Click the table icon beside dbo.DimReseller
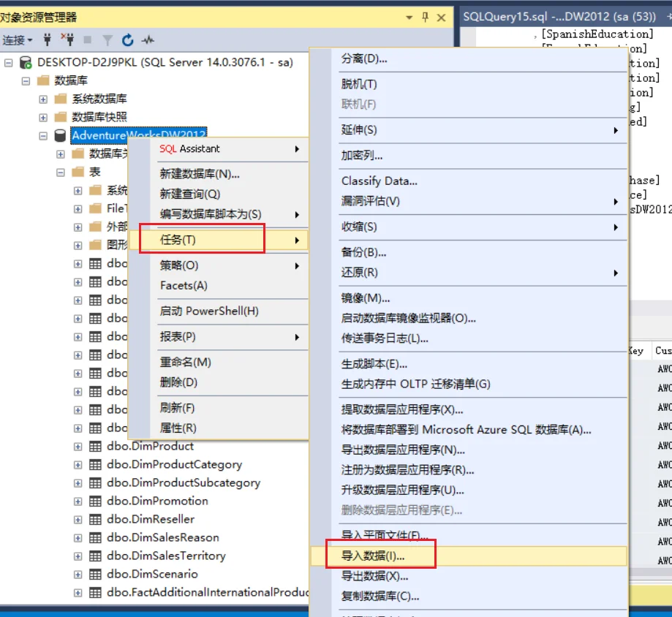This screenshot has height=617, width=672. [95, 520]
